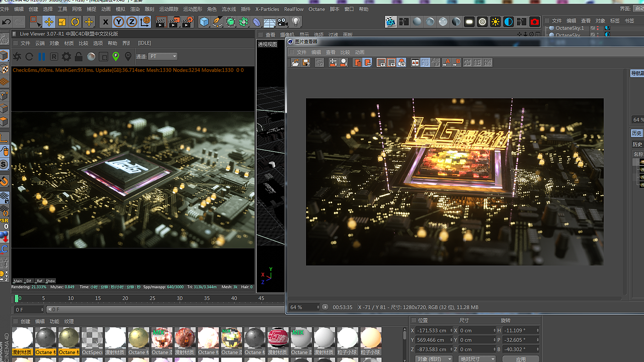Pause the Live Viewer render
644x362 pixels.
click(41, 57)
